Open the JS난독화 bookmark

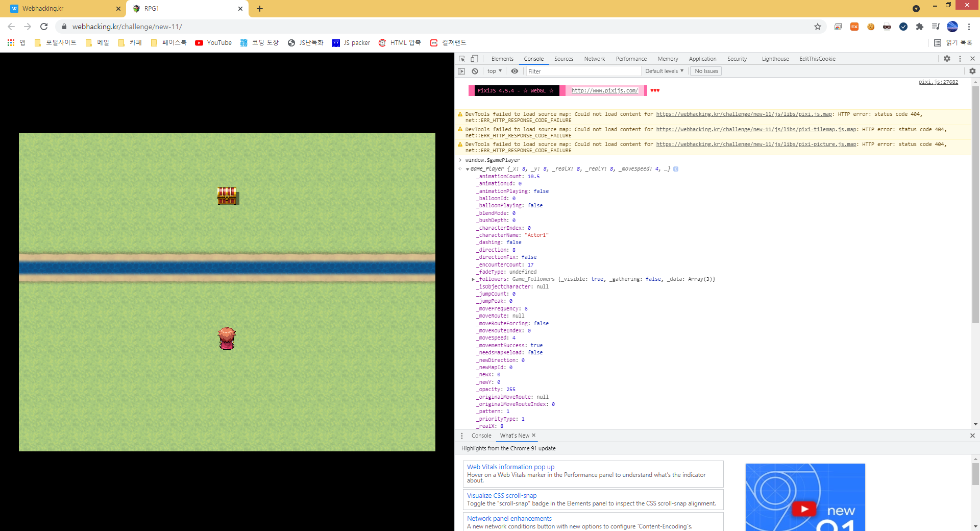pyautogui.click(x=306, y=43)
